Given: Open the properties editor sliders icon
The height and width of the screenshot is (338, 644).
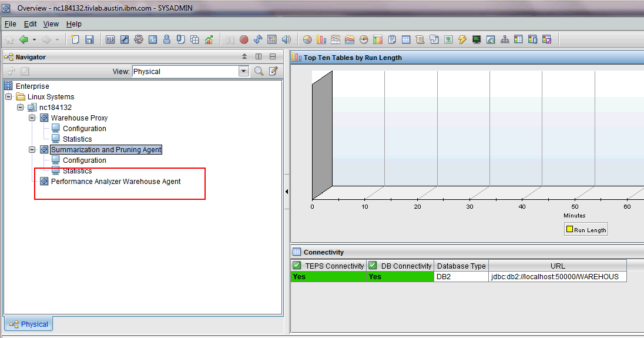Looking at the screenshot, I should click(x=110, y=39).
